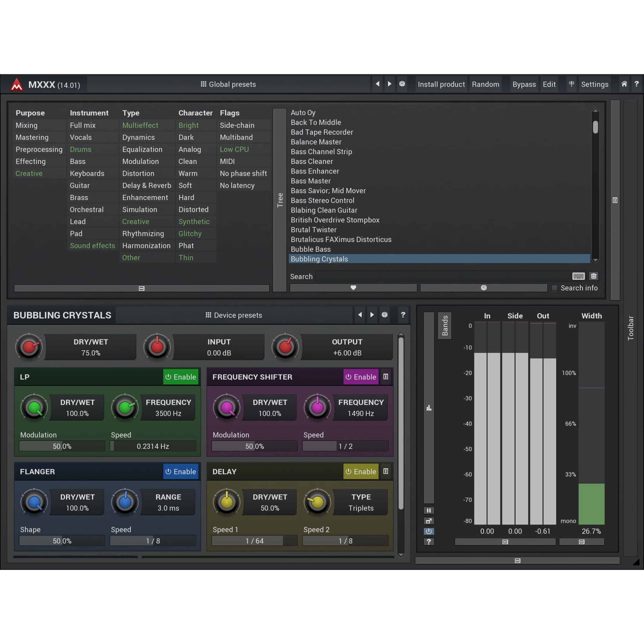Randomize device with Bubbling Crystals dice icon
The image size is (644, 644).
tap(384, 315)
